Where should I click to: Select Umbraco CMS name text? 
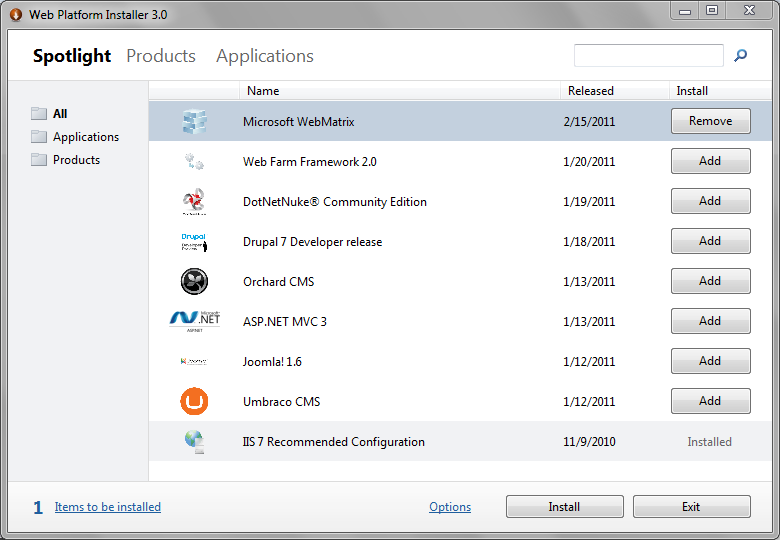tap(282, 402)
